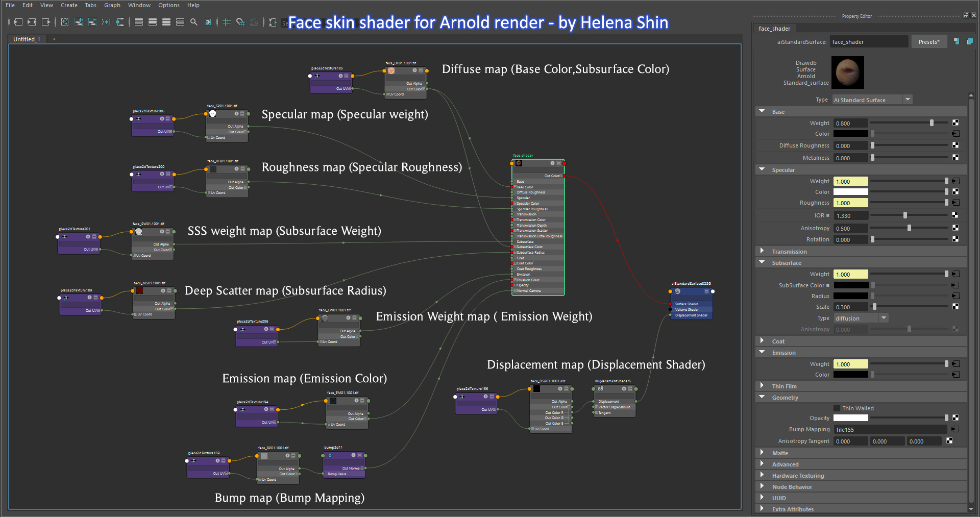
Task: Click Specular Weight connection arrow icon
Action: [955, 181]
